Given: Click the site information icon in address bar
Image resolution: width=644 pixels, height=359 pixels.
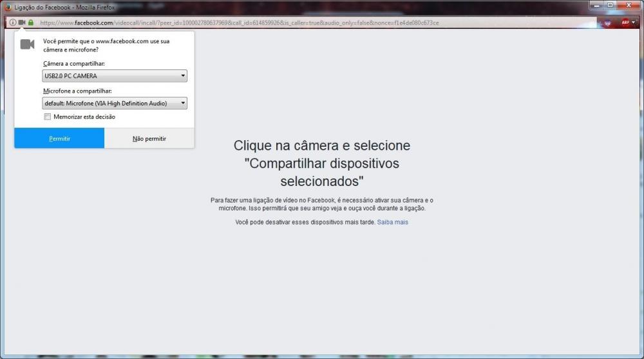Looking at the screenshot, I should tap(13, 23).
